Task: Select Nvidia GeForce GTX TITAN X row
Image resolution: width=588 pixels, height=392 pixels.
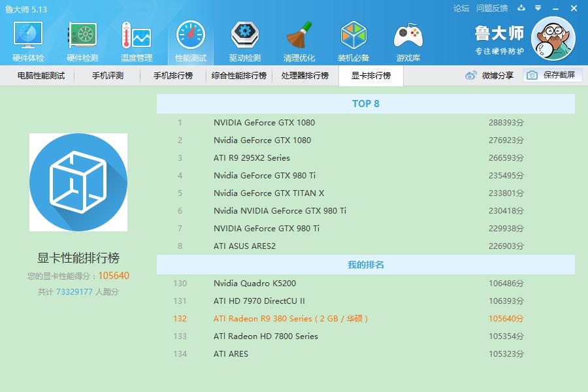Action: (x=366, y=193)
